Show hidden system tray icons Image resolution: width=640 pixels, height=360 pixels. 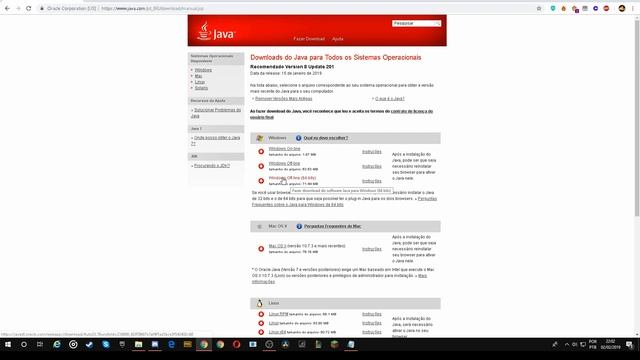[567, 345]
